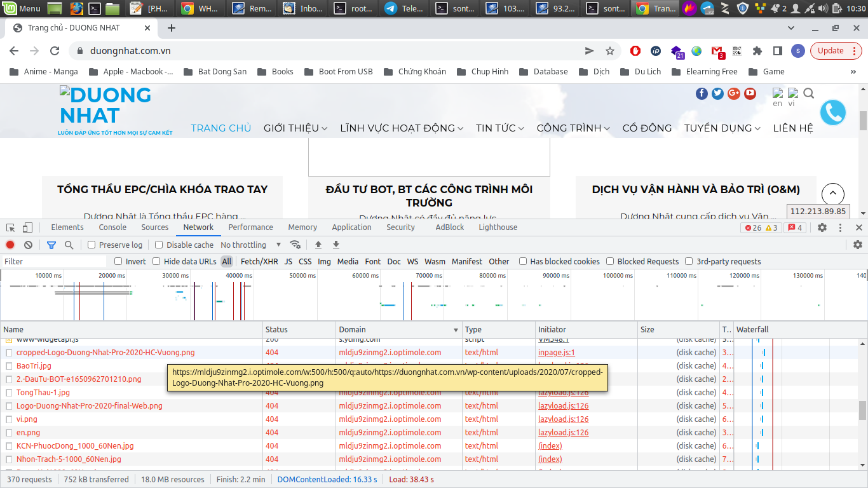This screenshot has width=868, height=488.
Task: Show more bookmarks with the chevron
Action: 852,72
